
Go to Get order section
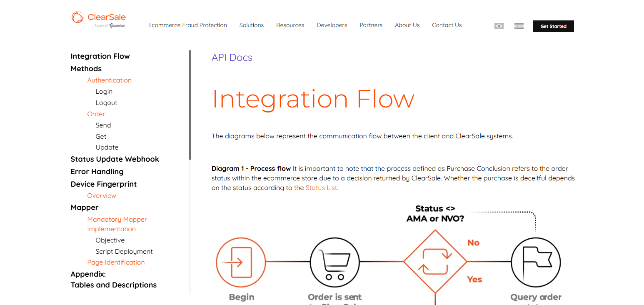click(x=101, y=137)
